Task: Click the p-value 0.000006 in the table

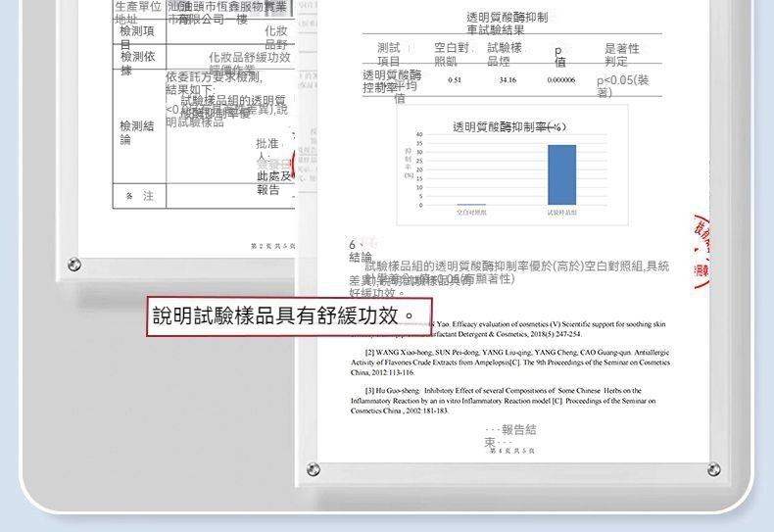Action: coord(561,79)
